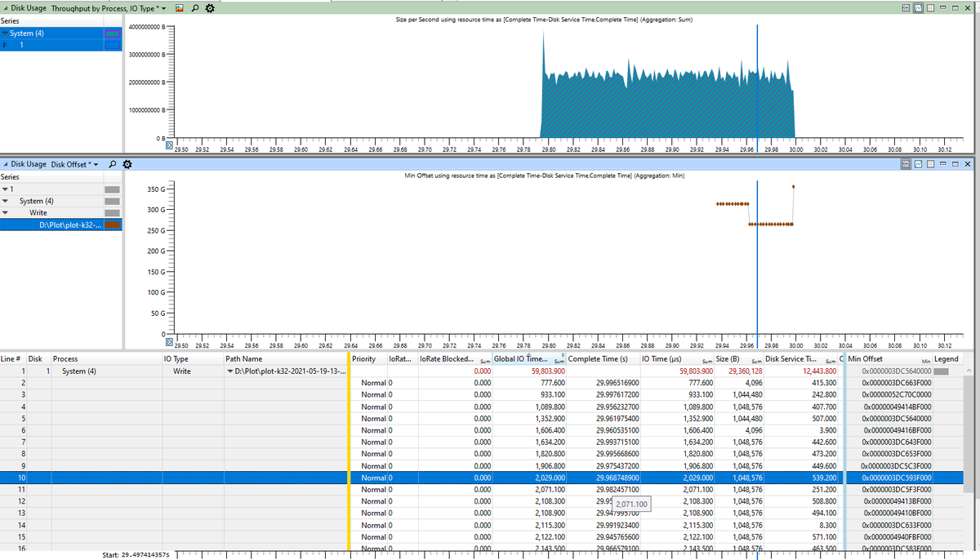
Task: Expand series 1 in Throughput series list
Action: [6, 45]
